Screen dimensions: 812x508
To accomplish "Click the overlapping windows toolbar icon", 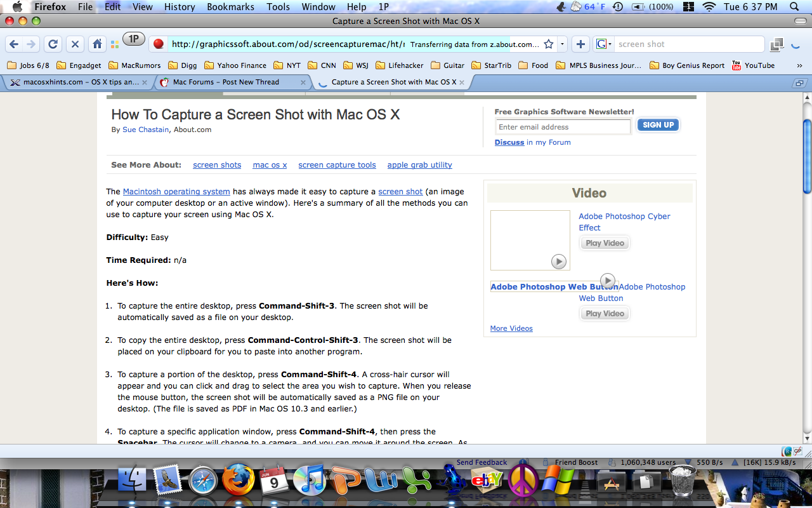I will pyautogui.click(x=776, y=44).
